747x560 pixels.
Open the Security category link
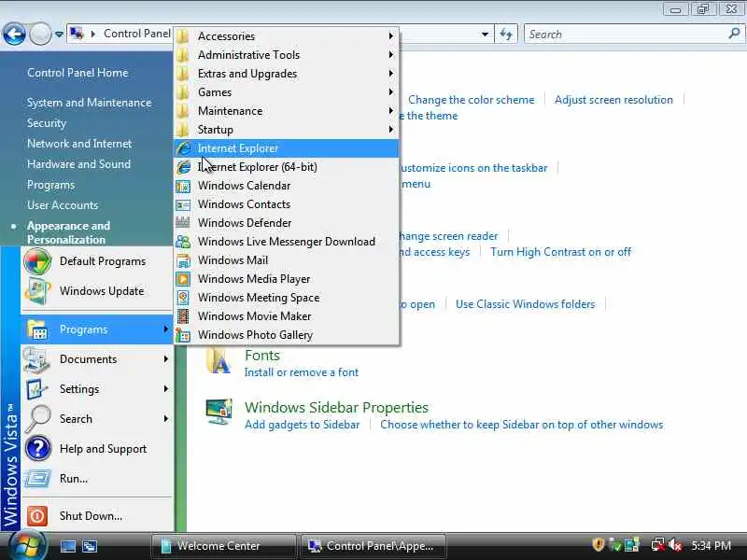pyautogui.click(x=46, y=123)
